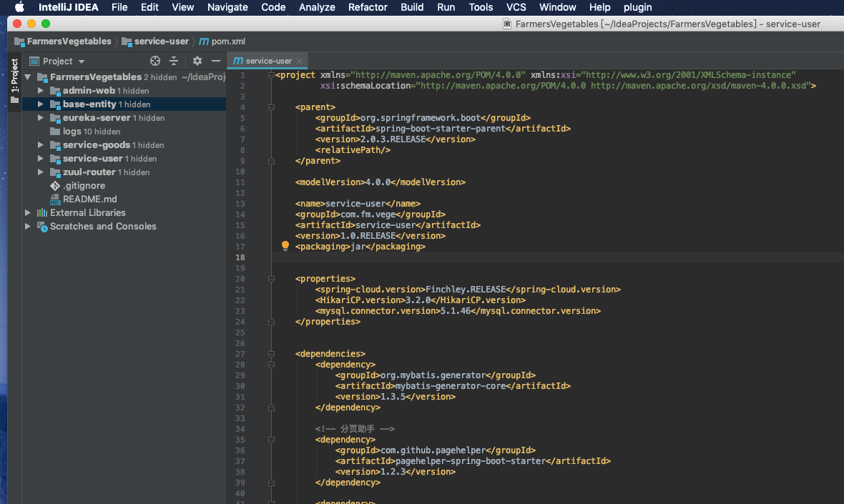
Task: Fold the project tag at line 1
Action: (272, 75)
